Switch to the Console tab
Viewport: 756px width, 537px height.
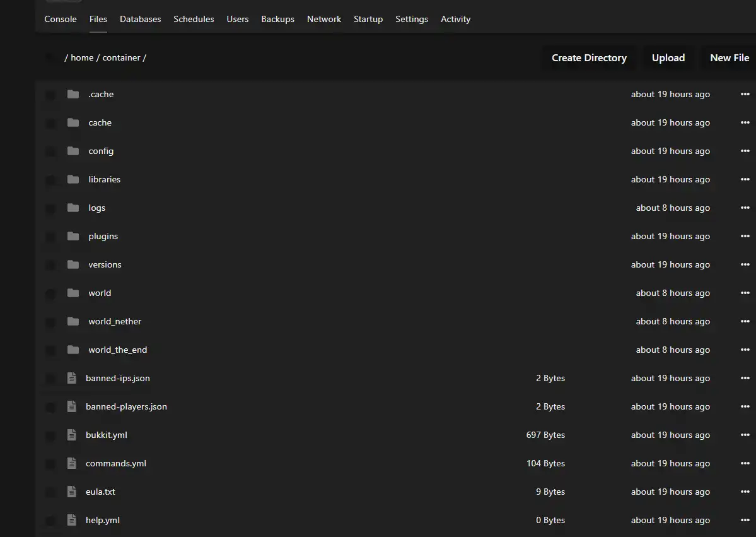(61, 19)
